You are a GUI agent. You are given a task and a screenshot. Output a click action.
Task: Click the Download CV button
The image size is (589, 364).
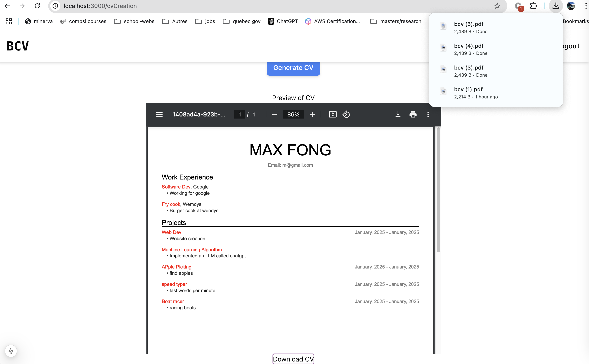pos(293,359)
